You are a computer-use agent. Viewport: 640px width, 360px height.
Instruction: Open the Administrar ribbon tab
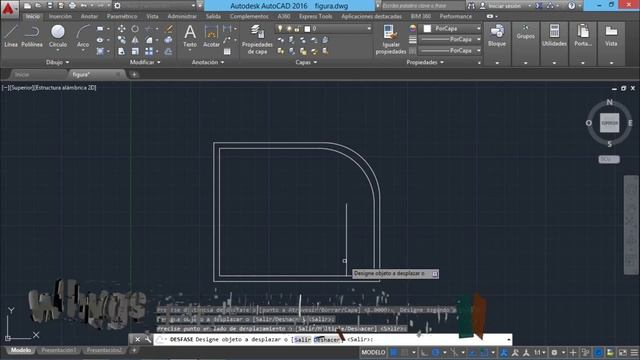(x=182, y=16)
